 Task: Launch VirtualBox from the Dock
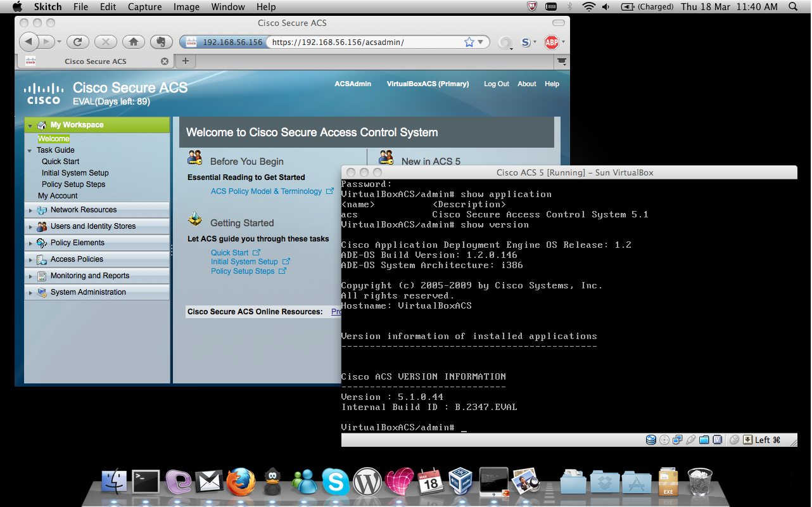(461, 482)
